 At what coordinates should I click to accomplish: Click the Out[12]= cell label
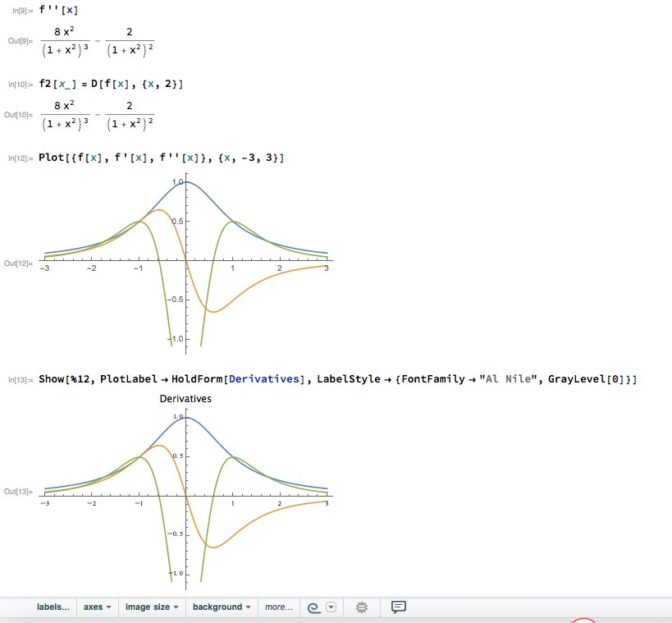(18, 263)
